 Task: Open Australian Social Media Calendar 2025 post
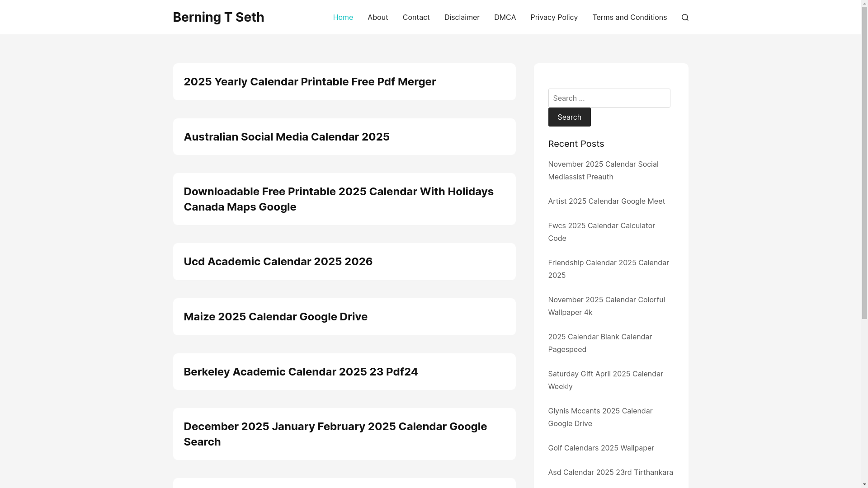[x=287, y=137]
